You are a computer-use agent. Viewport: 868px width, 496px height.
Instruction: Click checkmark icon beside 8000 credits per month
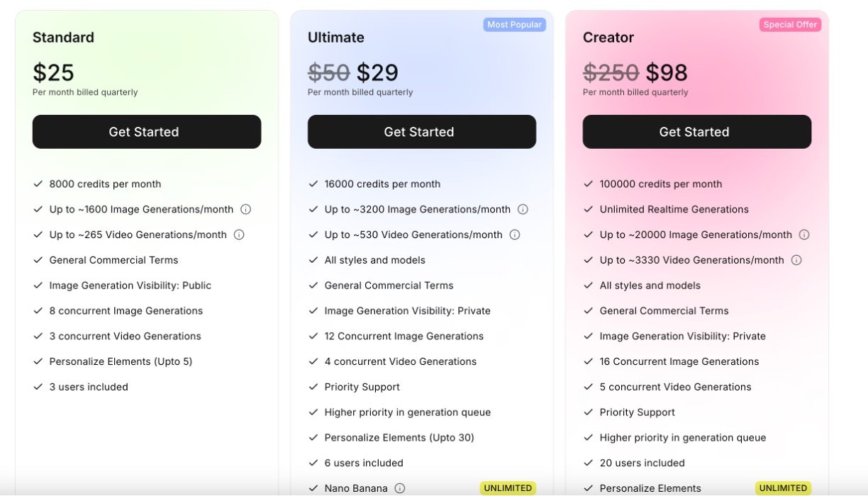click(38, 184)
